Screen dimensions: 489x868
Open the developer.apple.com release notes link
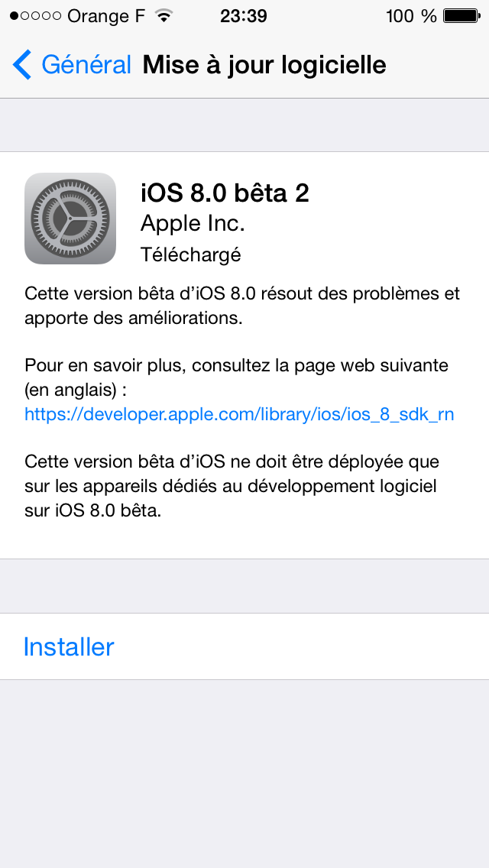pyautogui.click(x=239, y=415)
